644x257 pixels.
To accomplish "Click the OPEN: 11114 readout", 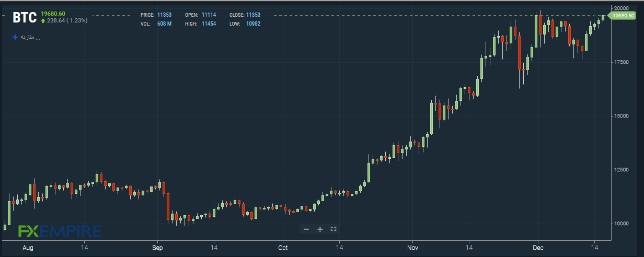I will click(x=200, y=15).
